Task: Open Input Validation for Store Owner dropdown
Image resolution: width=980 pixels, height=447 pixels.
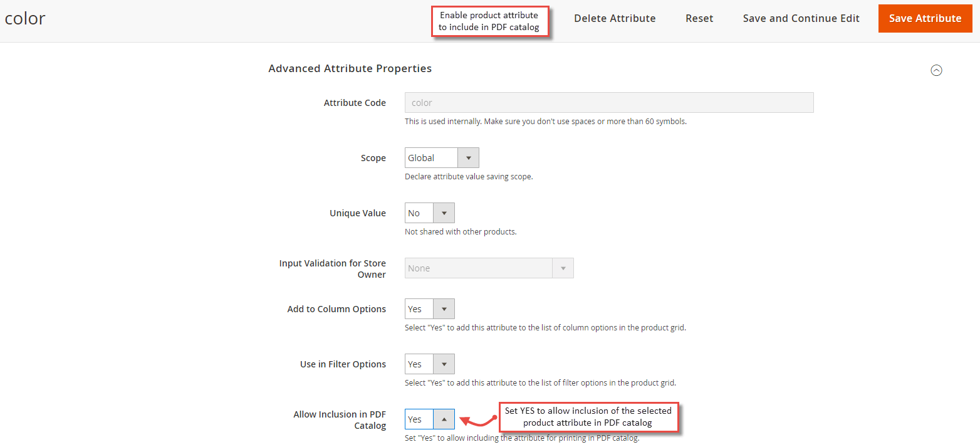Action: 489,268
